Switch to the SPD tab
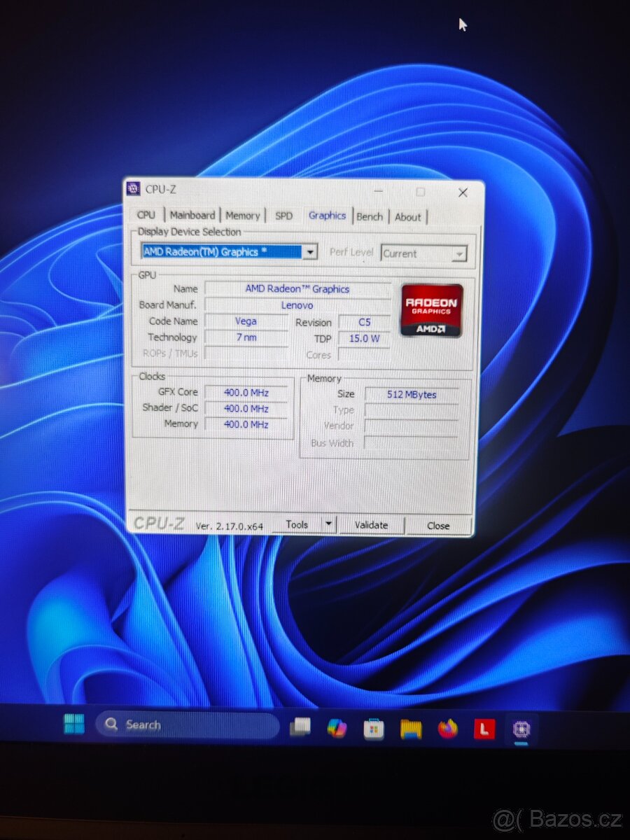 click(283, 216)
